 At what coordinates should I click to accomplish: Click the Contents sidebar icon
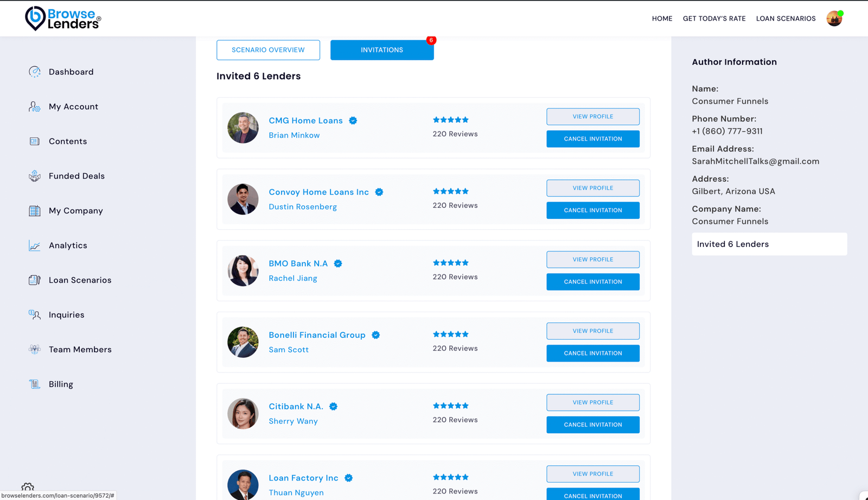tap(35, 141)
